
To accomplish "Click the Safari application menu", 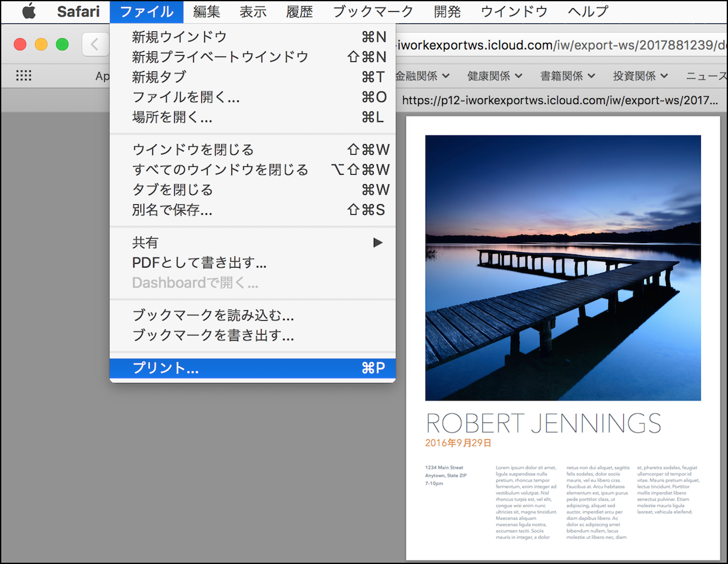I will pyautogui.click(x=78, y=11).
